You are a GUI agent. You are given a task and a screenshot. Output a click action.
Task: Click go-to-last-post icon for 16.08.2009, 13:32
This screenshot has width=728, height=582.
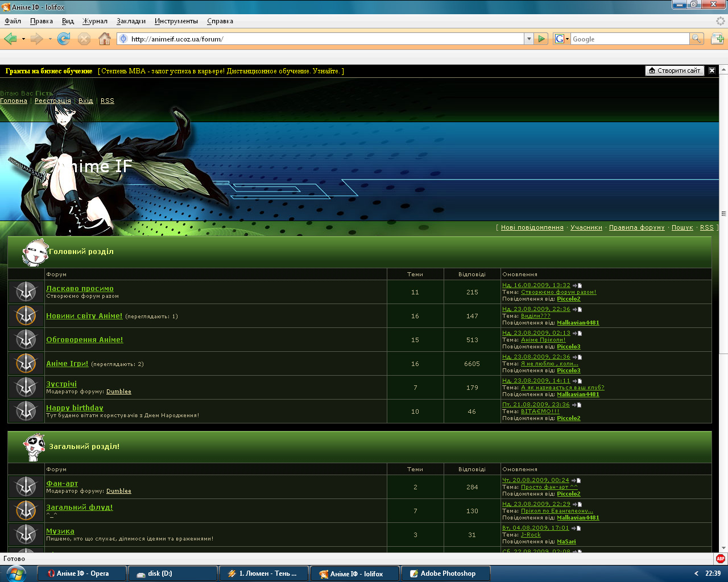(577, 285)
